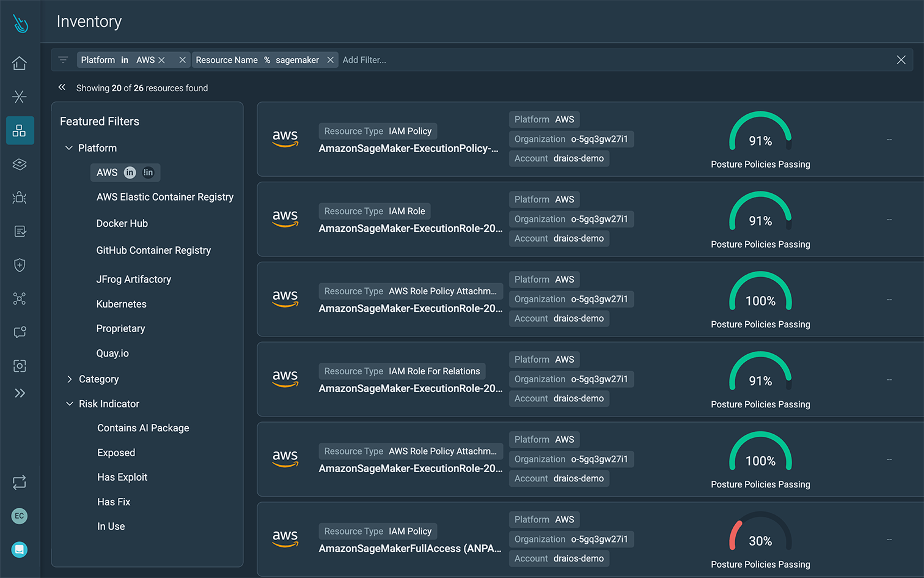Open the bug icon in sidebar
The height and width of the screenshot is (578, 924).
point(20,198)
